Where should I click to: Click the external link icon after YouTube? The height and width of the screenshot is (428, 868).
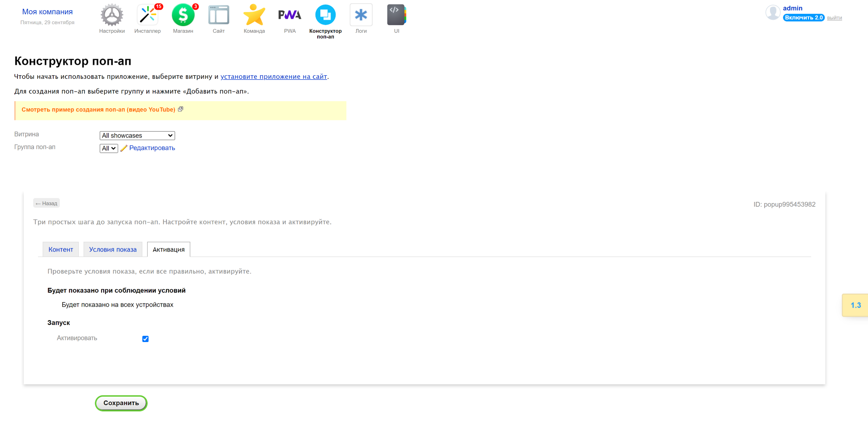point(181,109)
